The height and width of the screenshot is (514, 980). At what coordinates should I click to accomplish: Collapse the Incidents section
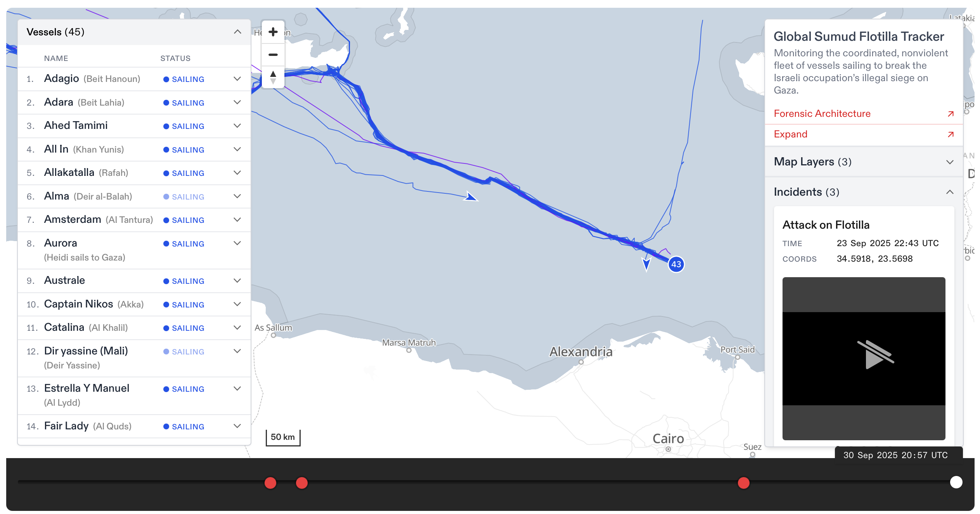click(x=949, y=192)
